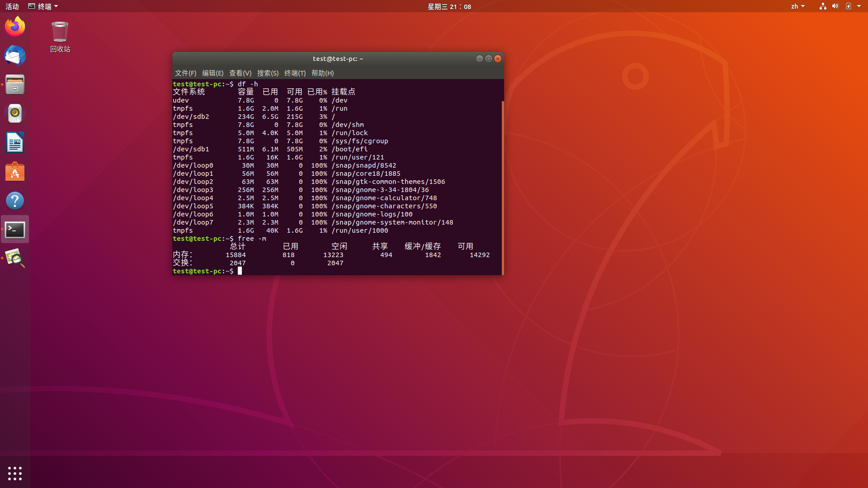The image size is (868, 488).
Task: Click the 缓冲/缓存 column header
Action: point(423,246)
